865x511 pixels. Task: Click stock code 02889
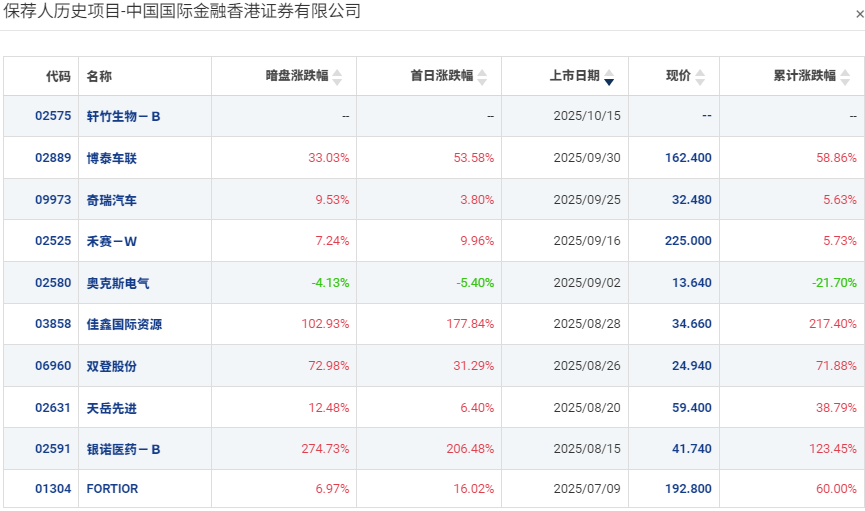[53, 158]
